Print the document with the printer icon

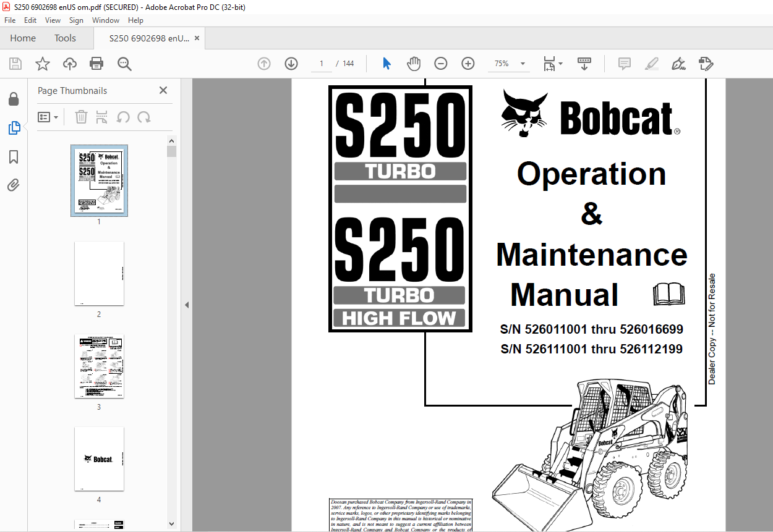coord(96,64)
